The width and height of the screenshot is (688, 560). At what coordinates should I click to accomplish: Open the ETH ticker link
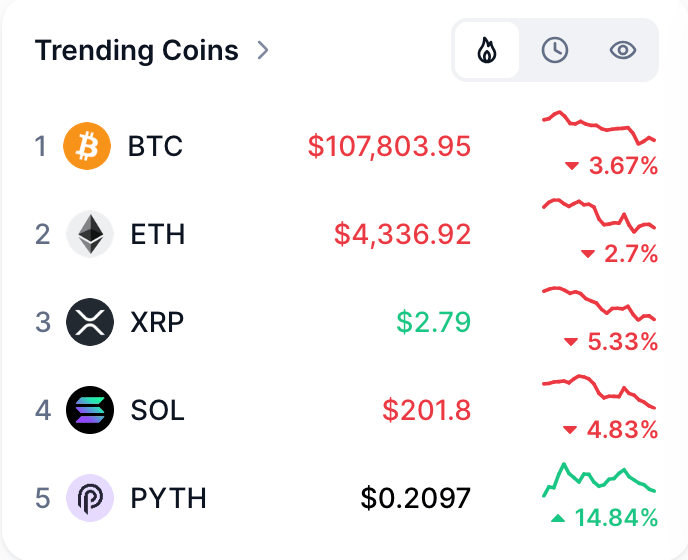tap(158, 235)
